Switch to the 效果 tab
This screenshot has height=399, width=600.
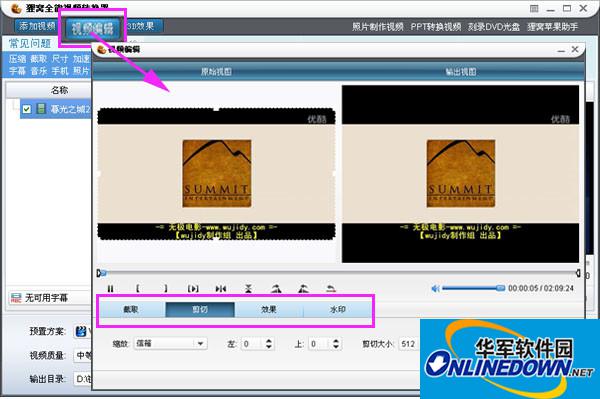pos(269,309)
